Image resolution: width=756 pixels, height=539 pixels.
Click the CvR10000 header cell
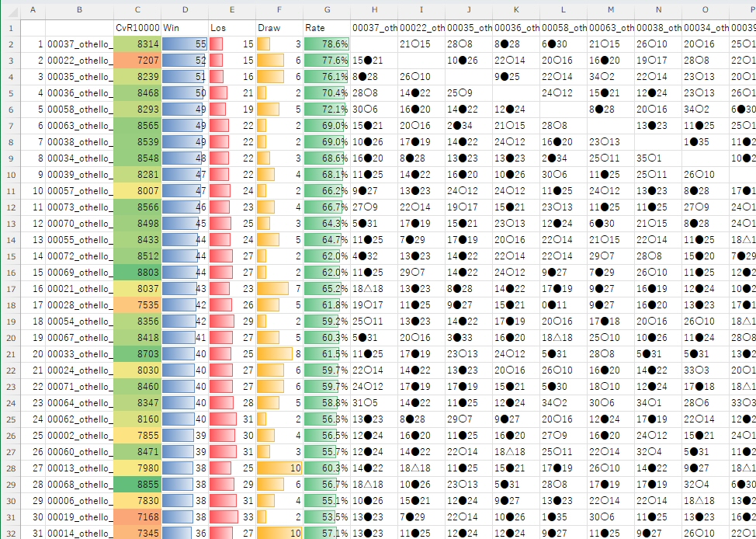point(137,27)
